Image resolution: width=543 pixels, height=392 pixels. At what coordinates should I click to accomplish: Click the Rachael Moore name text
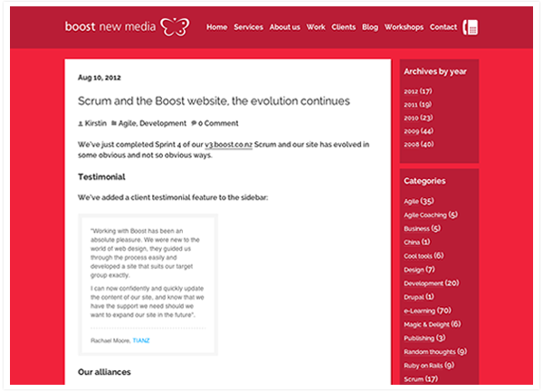[110, 340]
